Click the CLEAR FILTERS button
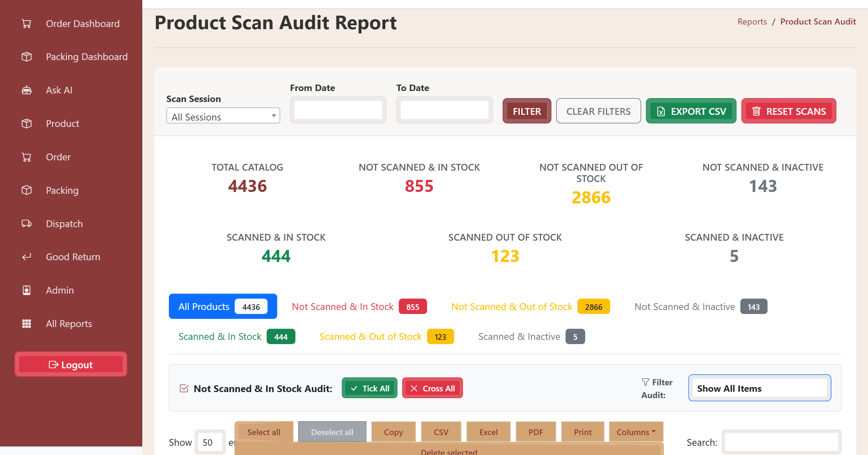868x455 pixels. (x=598, y=111)
